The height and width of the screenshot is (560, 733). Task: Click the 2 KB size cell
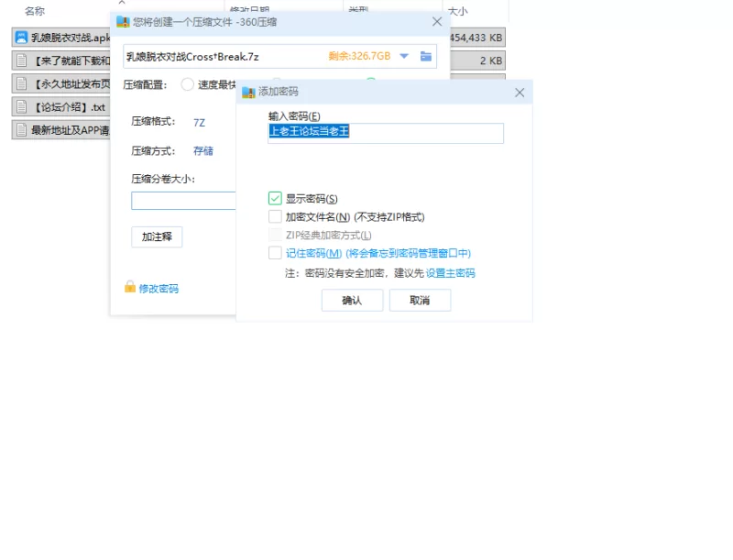pyautogui.click(x=491, y=60)
